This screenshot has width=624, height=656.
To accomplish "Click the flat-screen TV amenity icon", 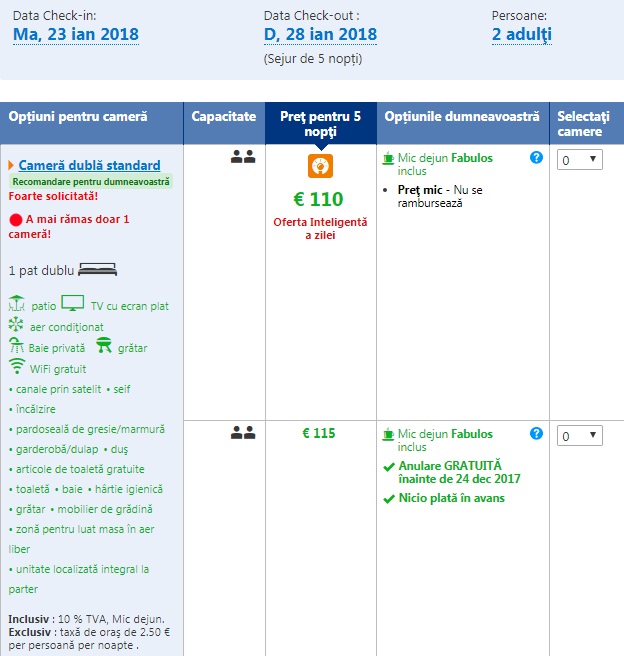I will [72, 303].
